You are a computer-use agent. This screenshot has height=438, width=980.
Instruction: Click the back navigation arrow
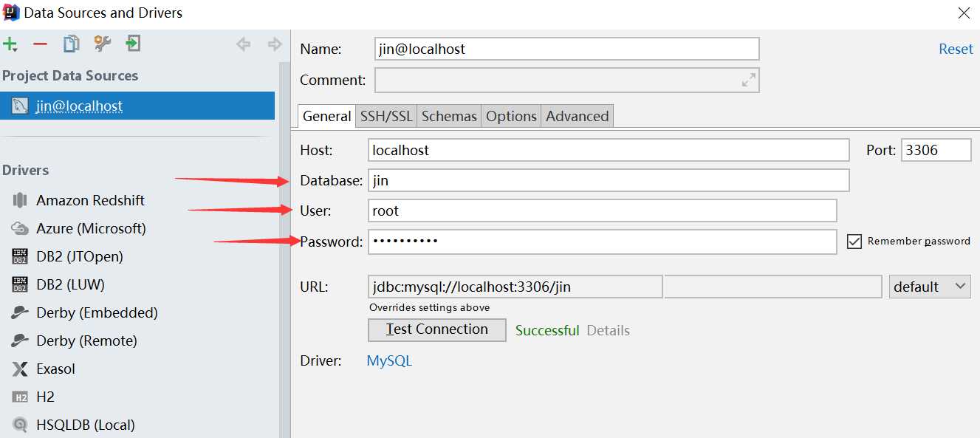point(243,44)
